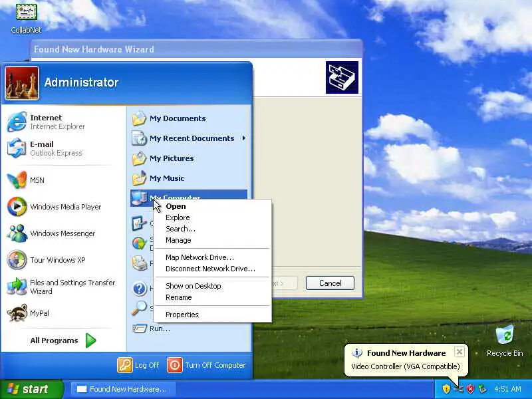Click the Help question mark icon
532x399 pixels.
[139, 289]
